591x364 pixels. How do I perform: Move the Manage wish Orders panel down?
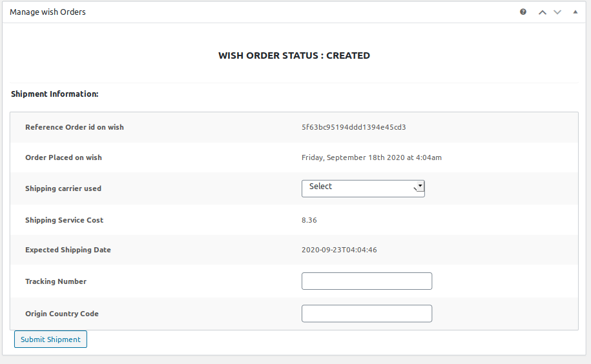(x=557, y=12)
